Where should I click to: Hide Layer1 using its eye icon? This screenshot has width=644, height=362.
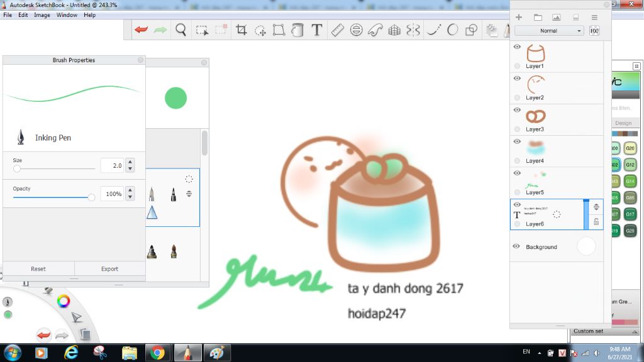[x=517, y=47]
